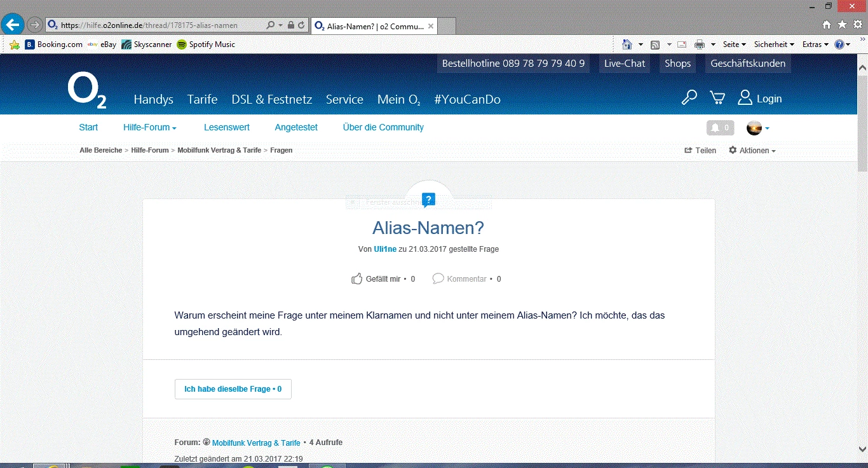Screen dimensions: 868x468
Task: Click the browser forward arrow button
Action: point(35,25)
